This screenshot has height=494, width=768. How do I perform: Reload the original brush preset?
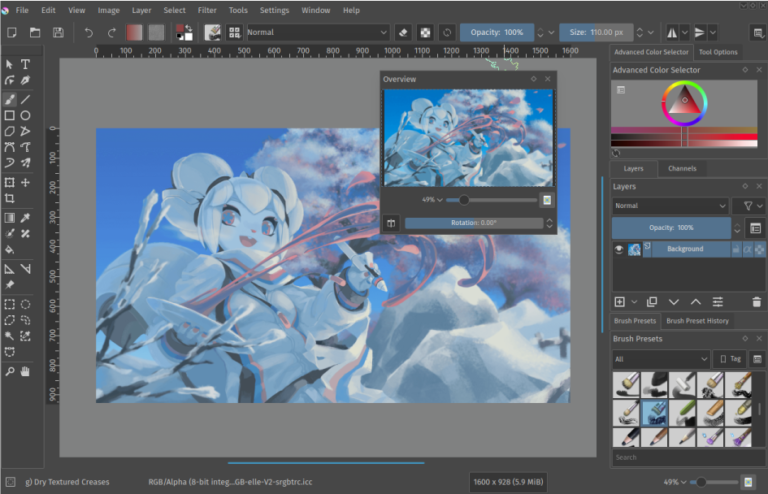click(447, 32)
